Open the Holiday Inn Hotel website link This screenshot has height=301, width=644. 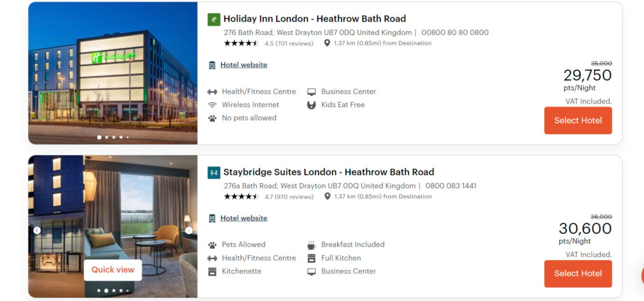(x=244, y=65)
